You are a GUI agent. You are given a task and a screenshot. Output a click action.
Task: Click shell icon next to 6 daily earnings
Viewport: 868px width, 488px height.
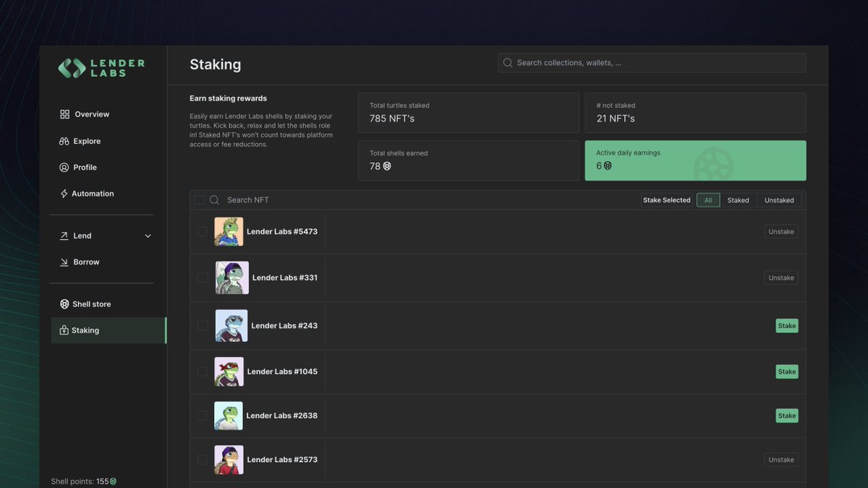click(x=608, y=166)
